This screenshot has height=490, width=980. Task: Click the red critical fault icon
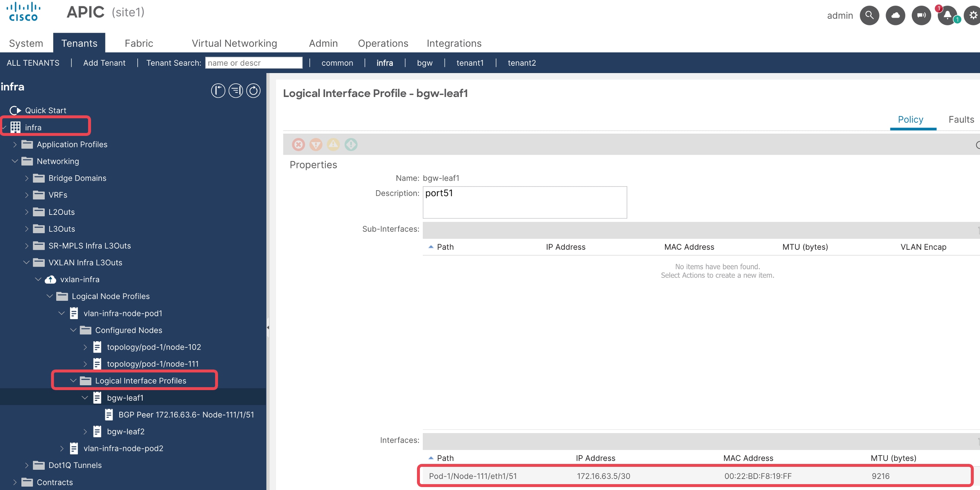(x=299, y=144)
